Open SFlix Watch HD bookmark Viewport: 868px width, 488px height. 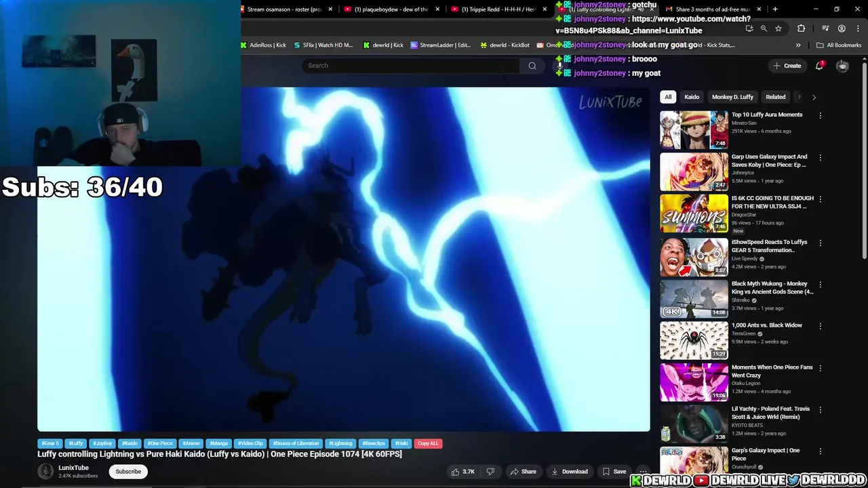click(x=323, y=45)
